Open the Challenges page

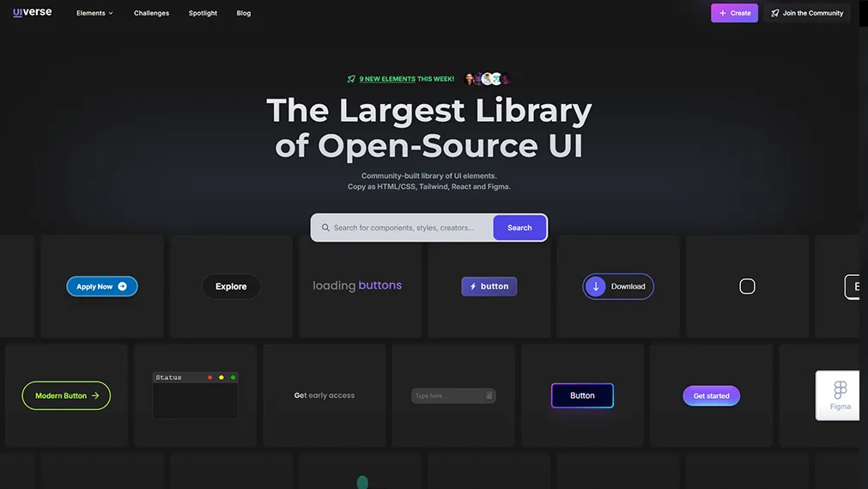151,13
